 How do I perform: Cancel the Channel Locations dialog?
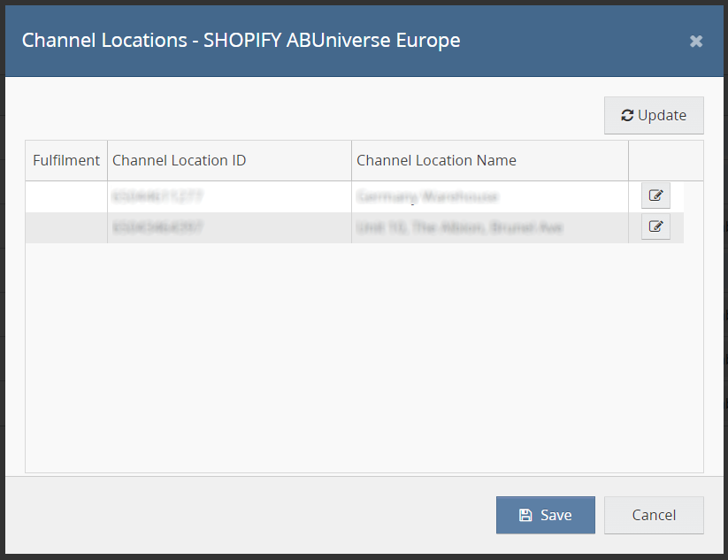click(x=654, y=515)
